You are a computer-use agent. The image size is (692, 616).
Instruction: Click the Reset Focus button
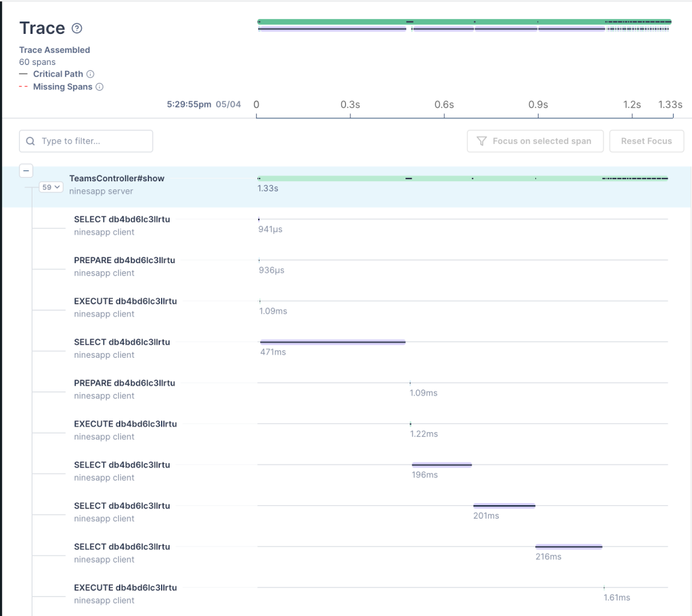647,141
